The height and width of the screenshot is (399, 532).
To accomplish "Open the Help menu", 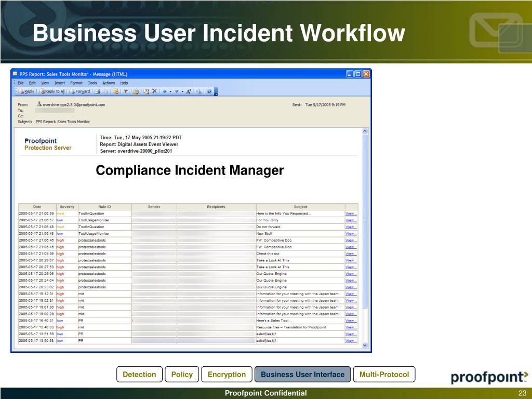I will 124,83.
